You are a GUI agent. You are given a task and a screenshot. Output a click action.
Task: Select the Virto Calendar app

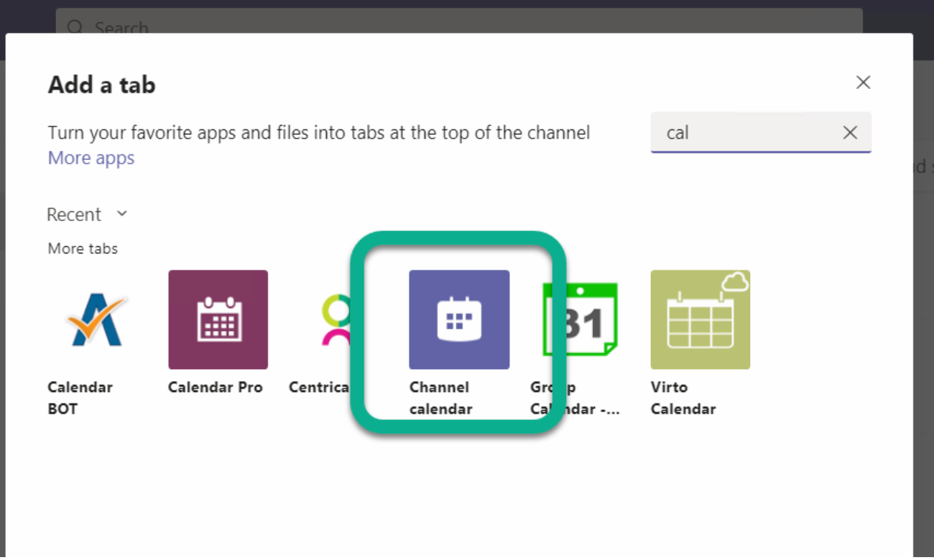[700, 319]
